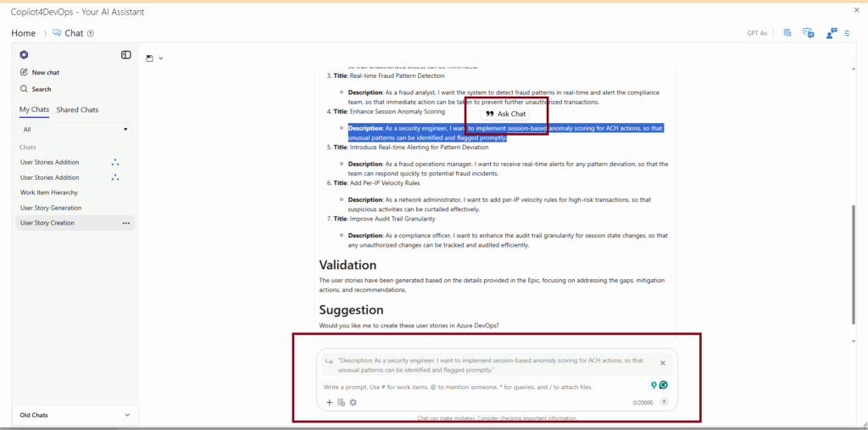Open the User Story Generation chat
The width and height of the screenshot is (868, 430).
[51, 208]
